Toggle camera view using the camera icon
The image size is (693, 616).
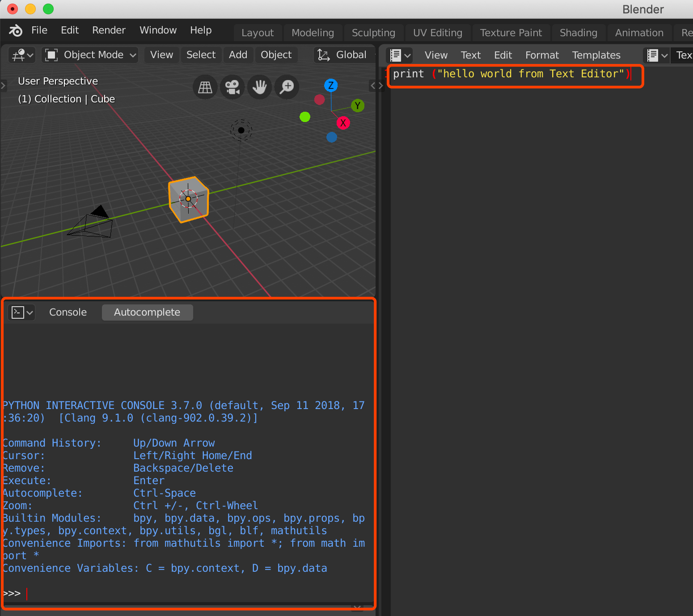232,87
